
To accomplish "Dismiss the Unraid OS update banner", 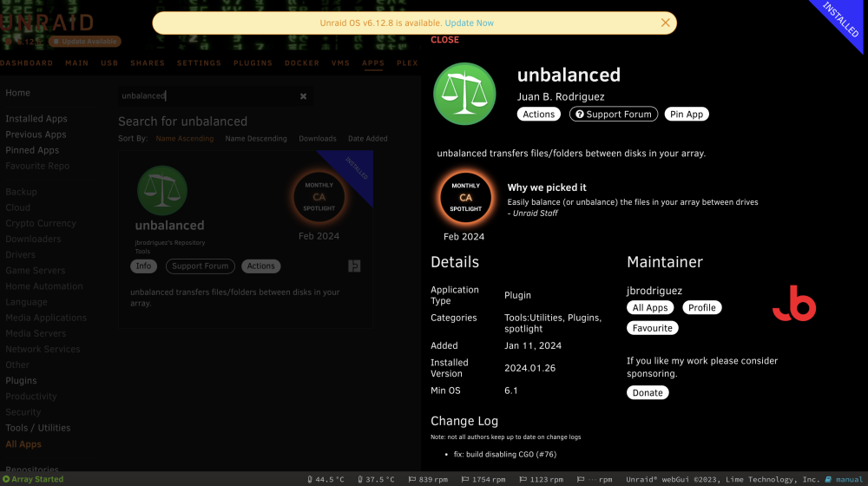I will pos(665,23).
